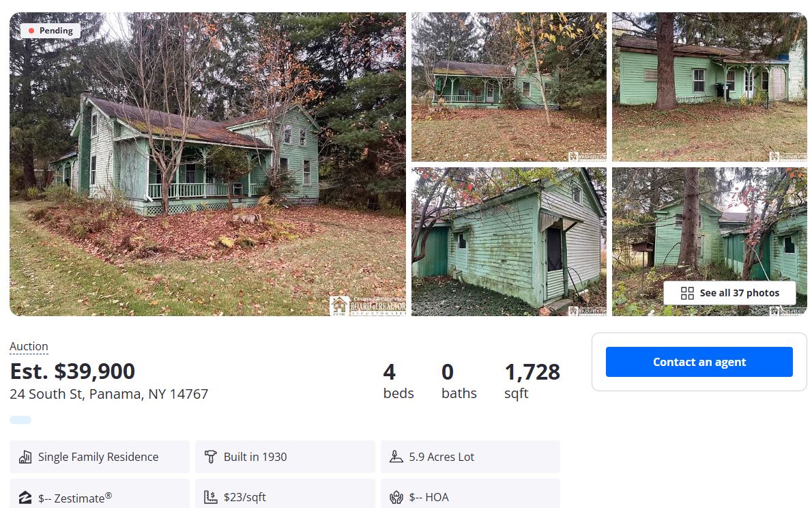The height and width of the screenshot is (508, 812).
Task: Open the bottom middle shed photo
Action: 509,242
